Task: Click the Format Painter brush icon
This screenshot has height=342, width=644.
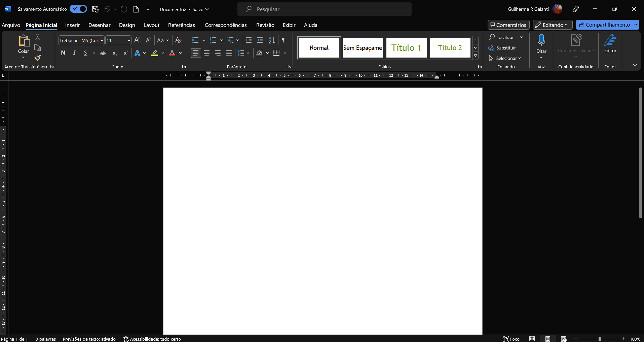Action: point(38,58)
